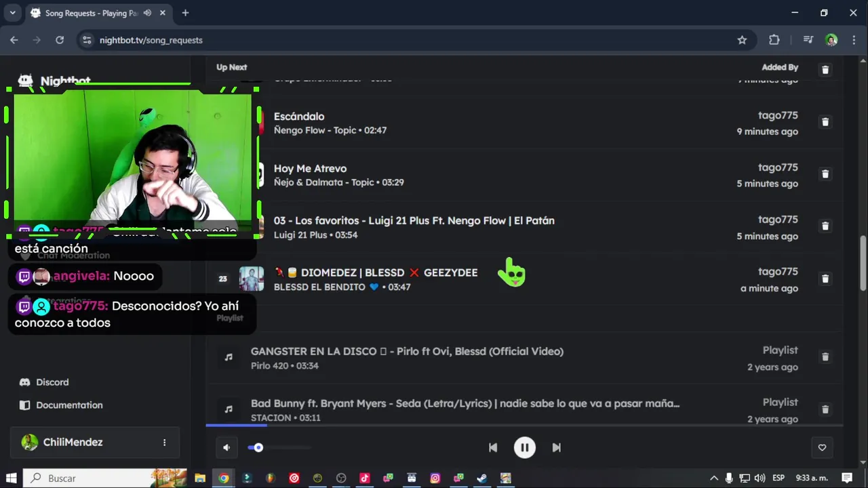
Task: Reload the nightbot.tv page
Action: tap(60, 40)
